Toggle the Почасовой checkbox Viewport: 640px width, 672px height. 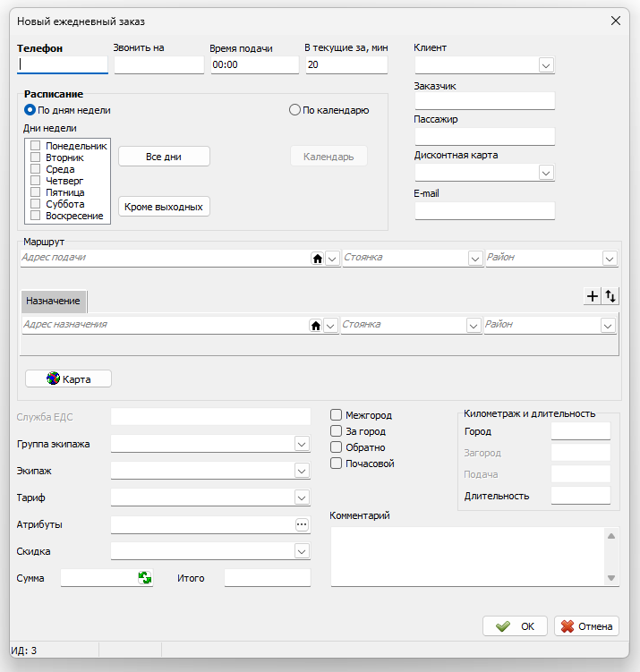point(337,464)
